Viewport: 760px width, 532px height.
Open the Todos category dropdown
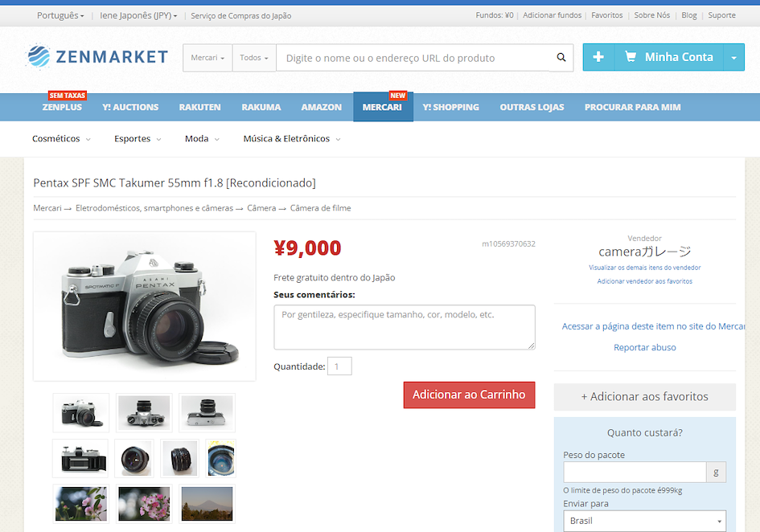tap(254, 58)
